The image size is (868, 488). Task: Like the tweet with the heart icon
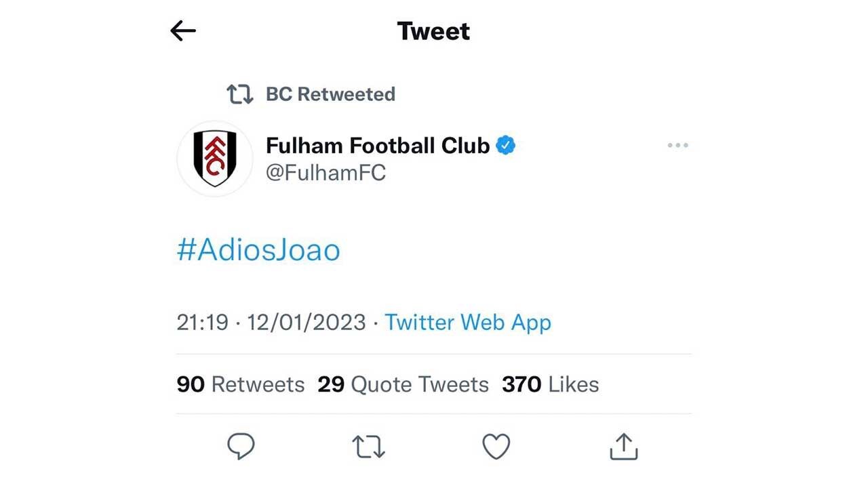tap(496, 447)
